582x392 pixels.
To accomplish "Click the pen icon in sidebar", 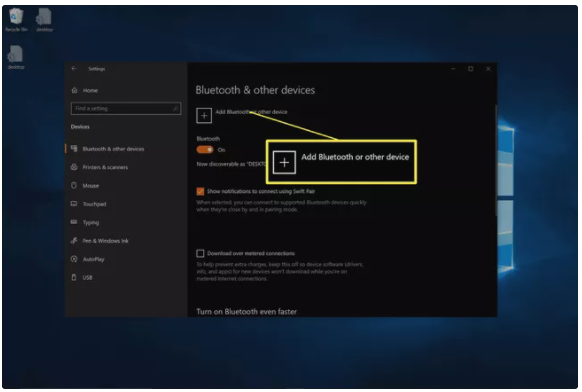I will click(74, 241).
